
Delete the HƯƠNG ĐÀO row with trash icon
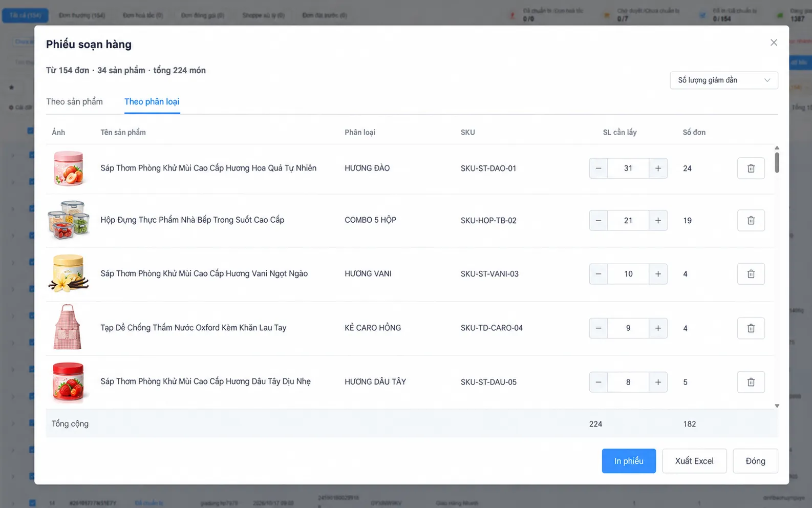pos(751,168)
